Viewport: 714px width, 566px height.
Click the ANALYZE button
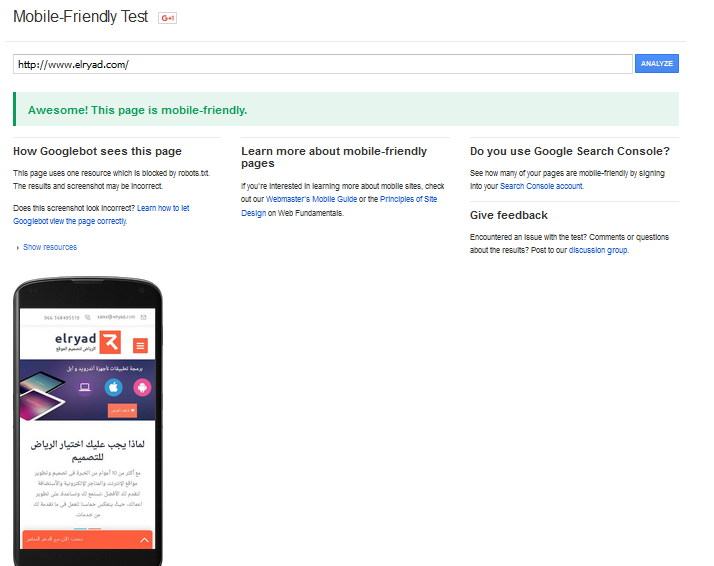tap(657, 64)
